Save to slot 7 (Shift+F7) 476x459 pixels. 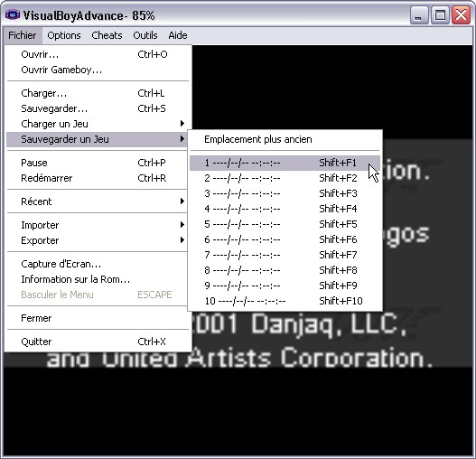pyautogui.click(x=285, y=255)
